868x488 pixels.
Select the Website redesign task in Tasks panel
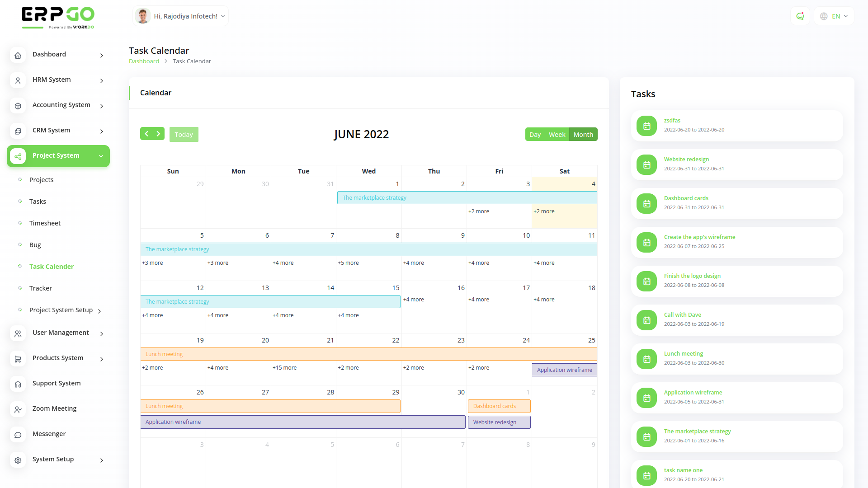(x=686, y=159)
